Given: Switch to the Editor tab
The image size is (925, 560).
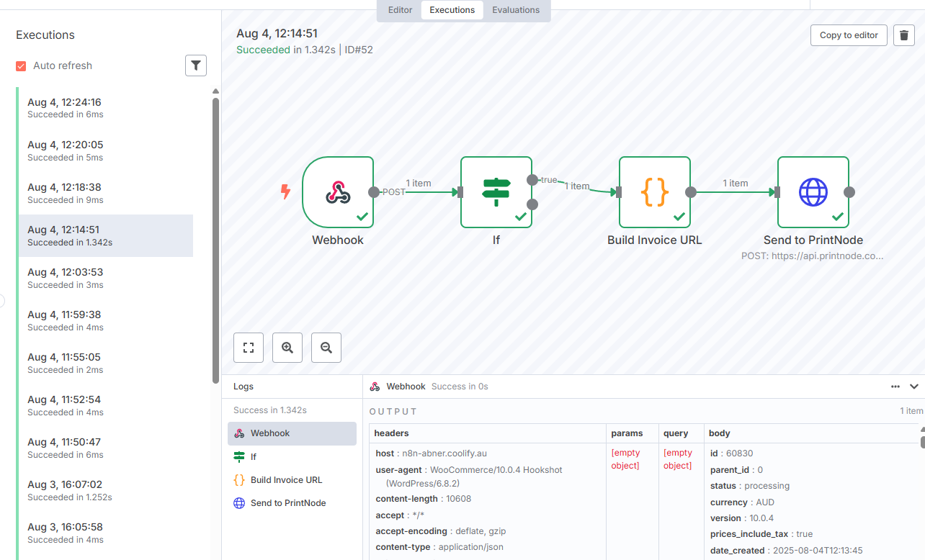Looking at the screenshot, I should coord(400,10).
